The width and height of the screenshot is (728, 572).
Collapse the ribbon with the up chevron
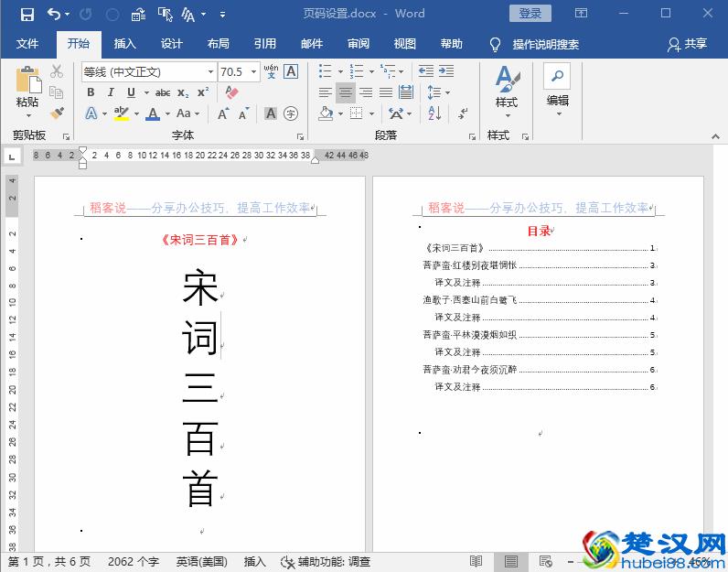click(715, 136)
